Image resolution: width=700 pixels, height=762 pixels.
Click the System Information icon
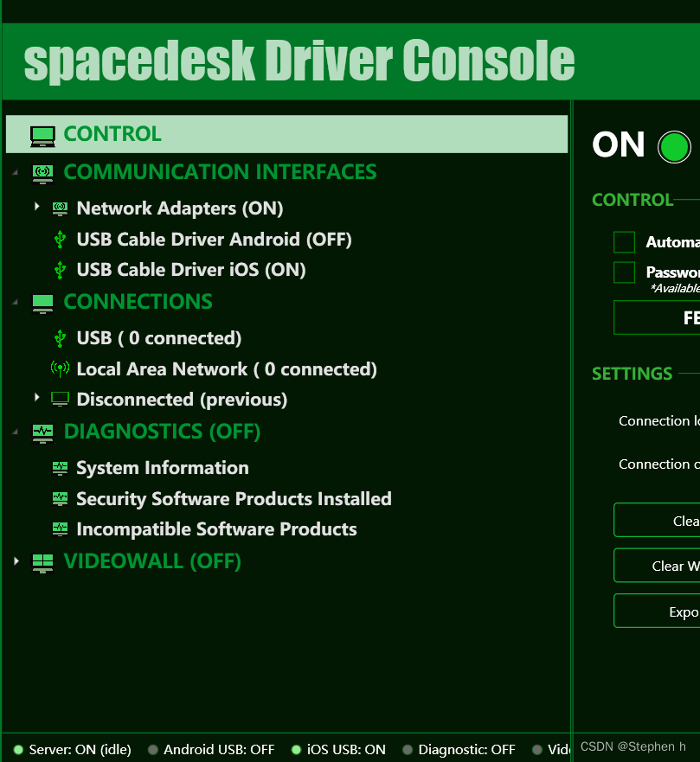coord(61,469)
